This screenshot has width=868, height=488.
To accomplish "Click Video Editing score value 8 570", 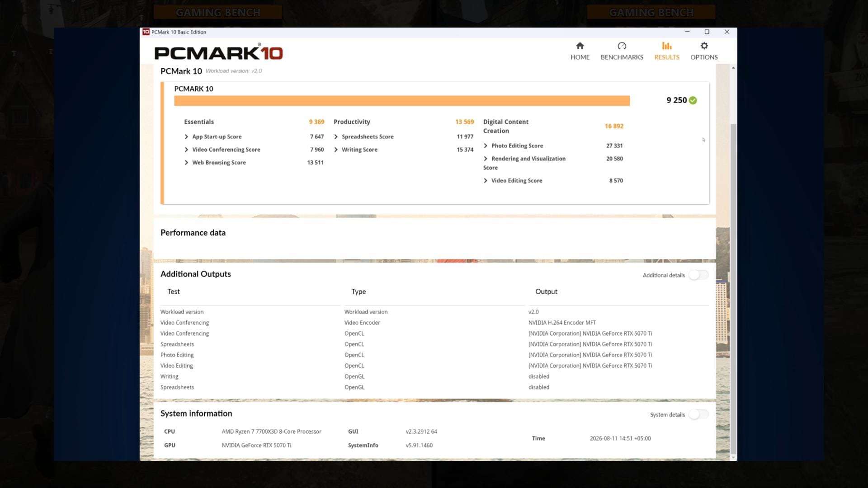I will click(616, 180).
